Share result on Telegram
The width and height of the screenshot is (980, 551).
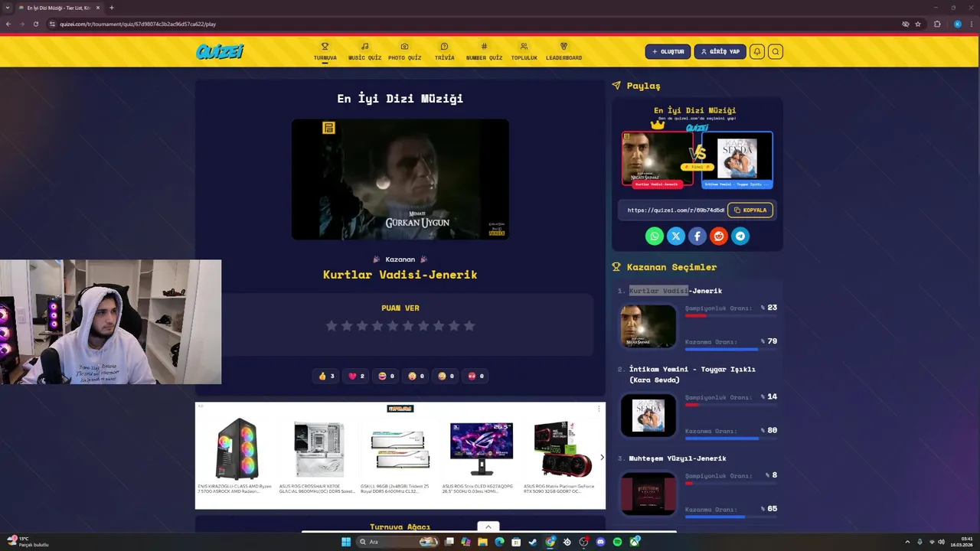(x=740, y=236)
